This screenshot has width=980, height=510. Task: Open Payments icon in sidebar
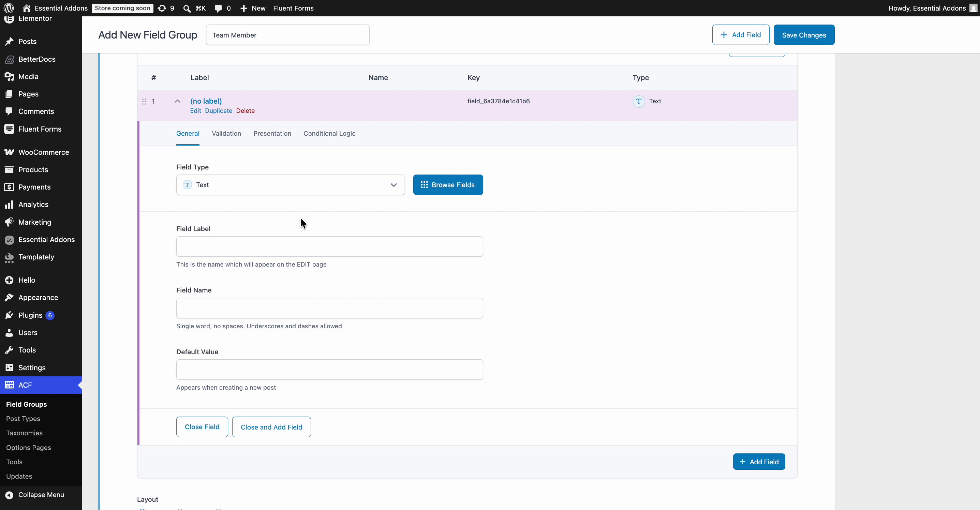pyautogui.click(x=9, y=187)
